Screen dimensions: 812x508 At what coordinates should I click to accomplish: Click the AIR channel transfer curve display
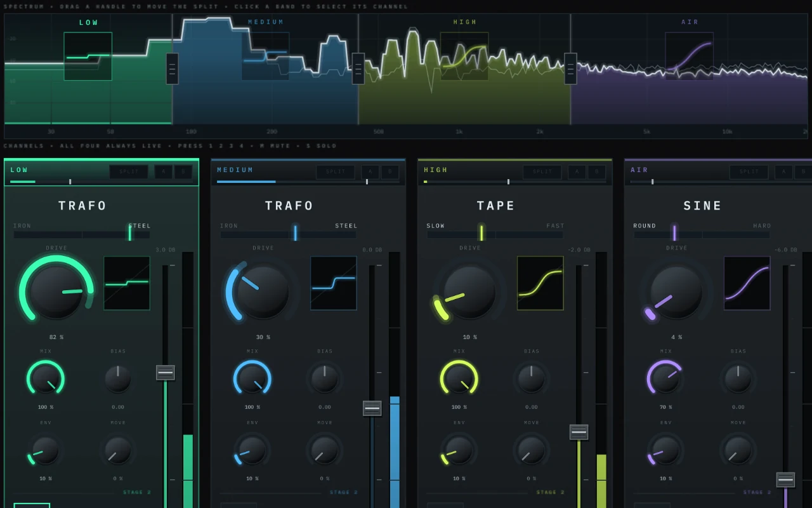click(x=747, y=283)
